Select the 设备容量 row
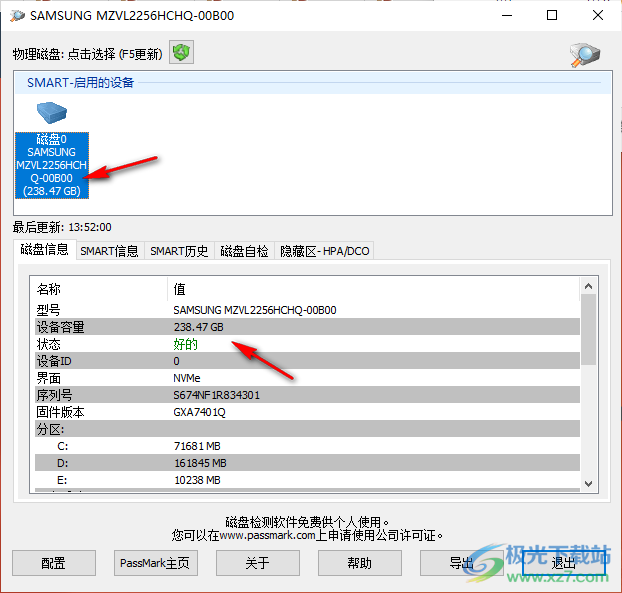 tap(307, 327)
